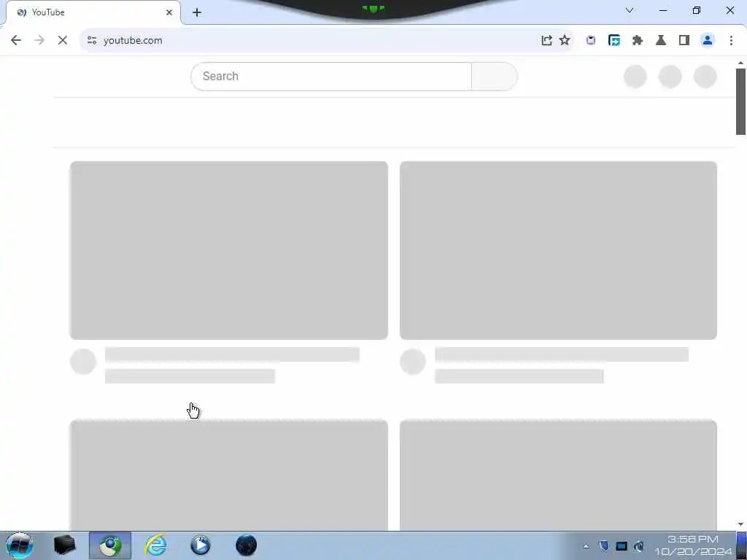This screenshot has height=560, width=747.
Task: Open the Chrome Labs flask icon
Action: pos(661,41)
